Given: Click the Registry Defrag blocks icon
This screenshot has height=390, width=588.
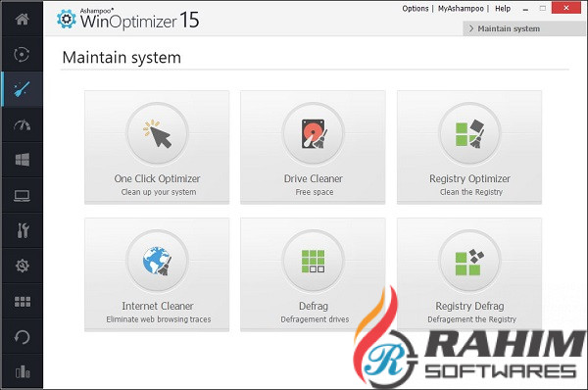Looking at the screenshot, I should click(x=469, y=262).
